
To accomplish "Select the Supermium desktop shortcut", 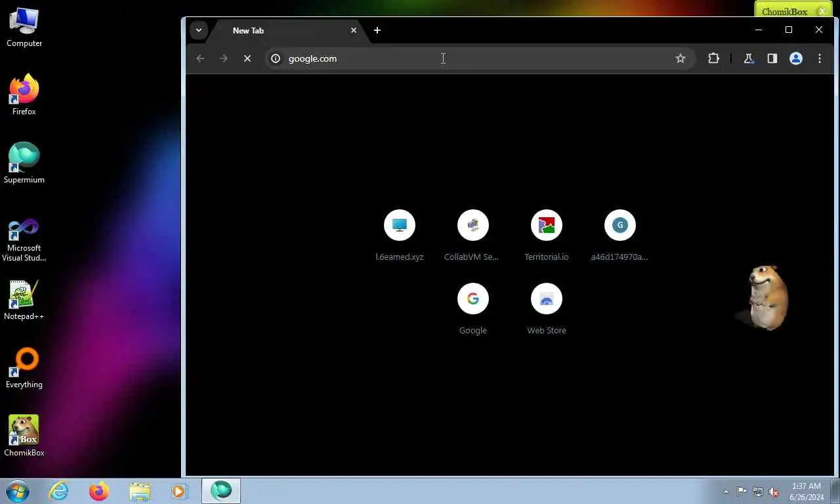I will pyautogui.click(x=24, y=163).
